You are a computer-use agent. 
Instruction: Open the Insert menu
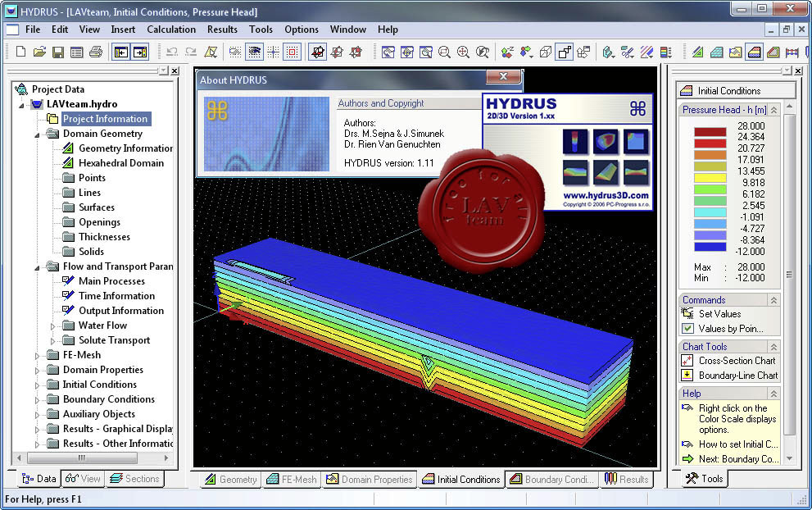tap(123, 30)
